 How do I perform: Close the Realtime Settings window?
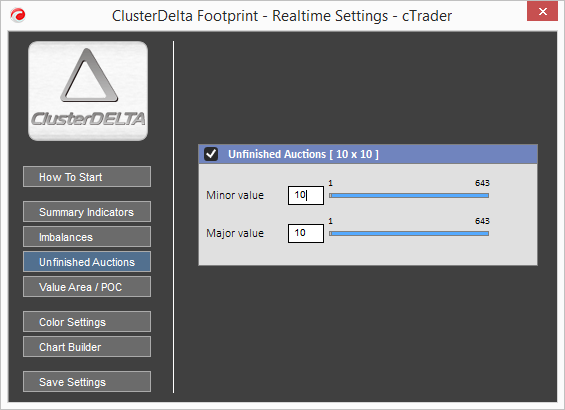coord(542,12)
